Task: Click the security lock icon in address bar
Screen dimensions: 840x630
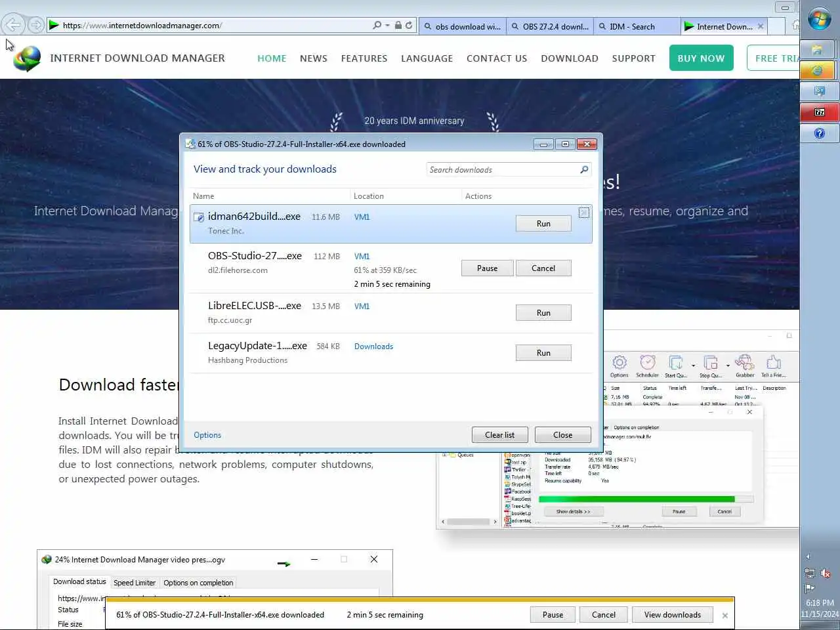Action: pyautogui.click(x=398, y=25)
